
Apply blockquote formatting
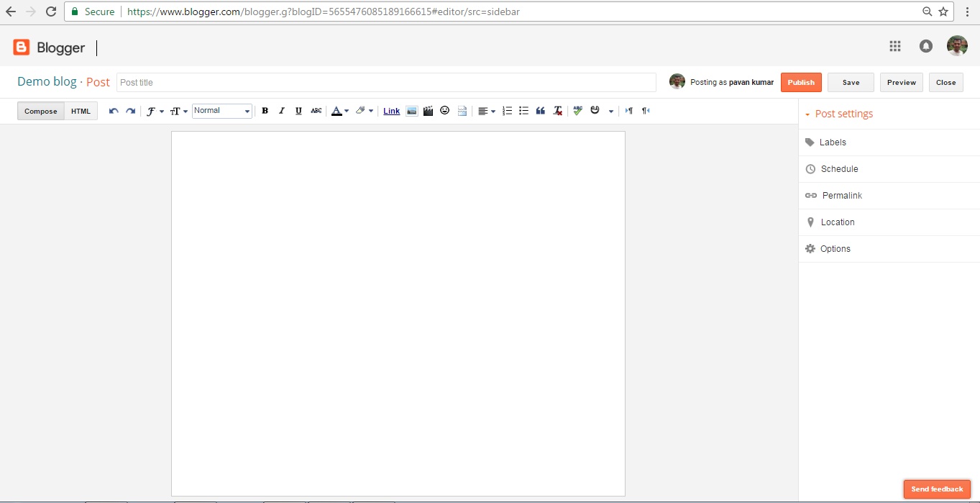[x=541, y=111]
